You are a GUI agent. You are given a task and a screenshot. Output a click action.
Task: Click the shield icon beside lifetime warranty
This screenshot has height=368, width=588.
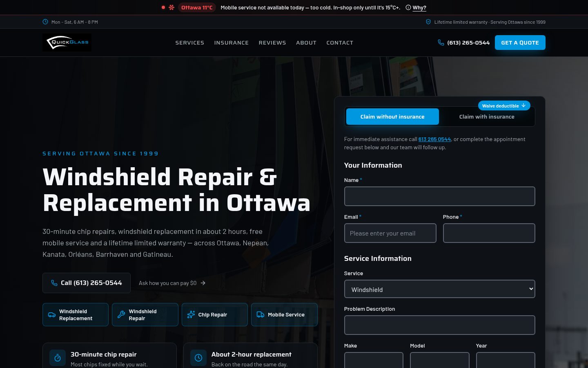pyautogui.click(x=428, y=22)
